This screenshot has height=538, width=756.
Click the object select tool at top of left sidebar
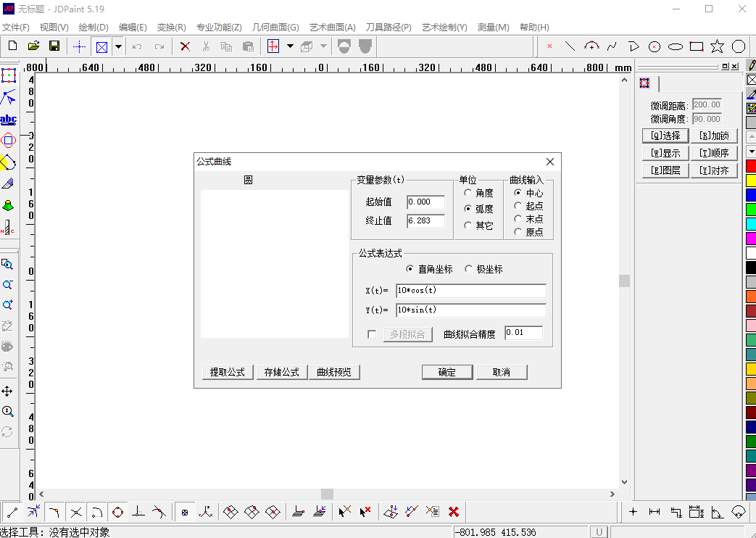coord(8,75)
